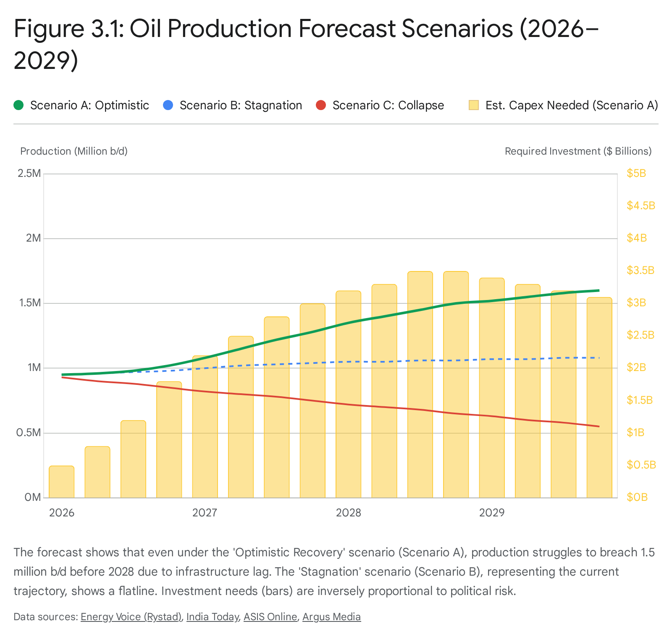
Task: Click the 2028 x-axis label
Action: 348,513
